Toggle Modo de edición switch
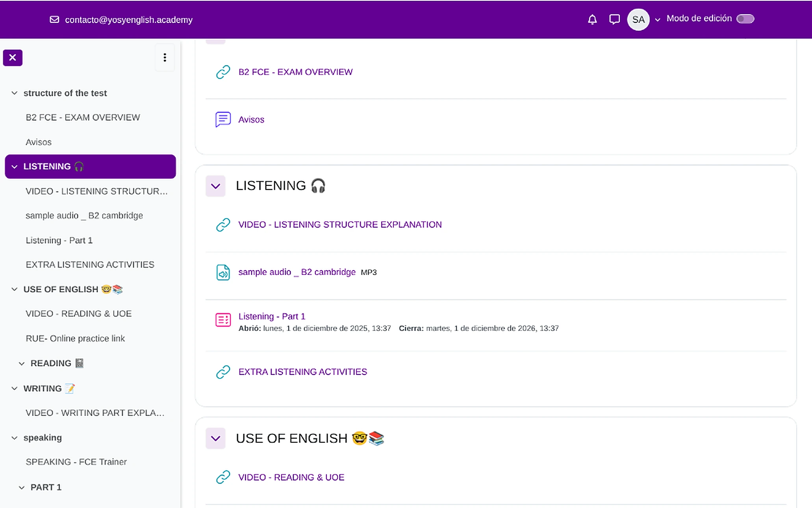Image resolution: width=812 pixels, height=508 pixels. (745, 19)
